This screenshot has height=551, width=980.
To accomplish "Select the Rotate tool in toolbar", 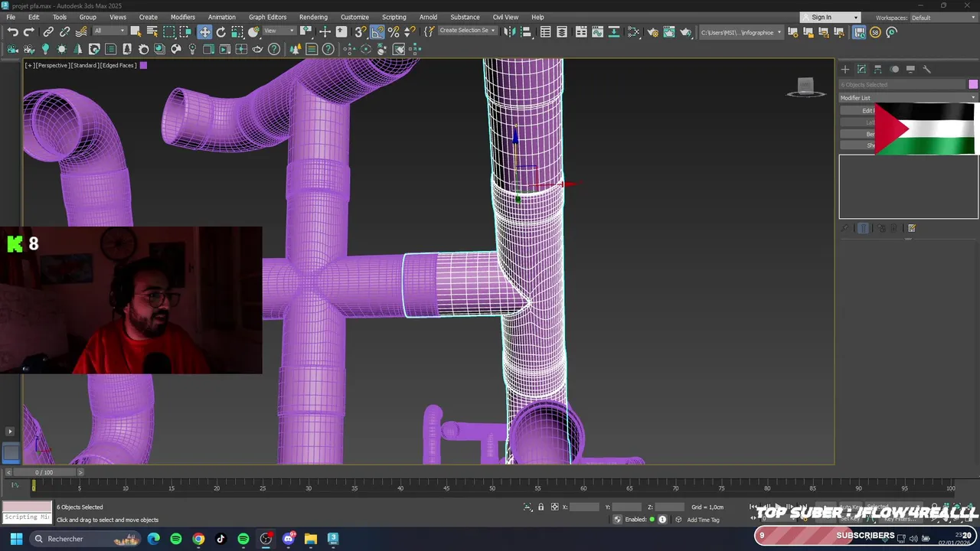I will point(221,32).
